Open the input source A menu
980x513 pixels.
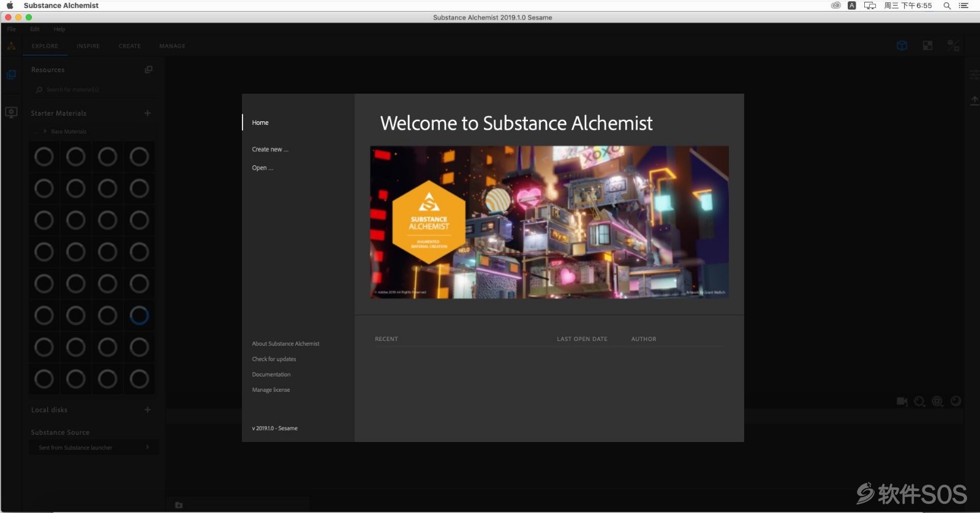[851, 6]
